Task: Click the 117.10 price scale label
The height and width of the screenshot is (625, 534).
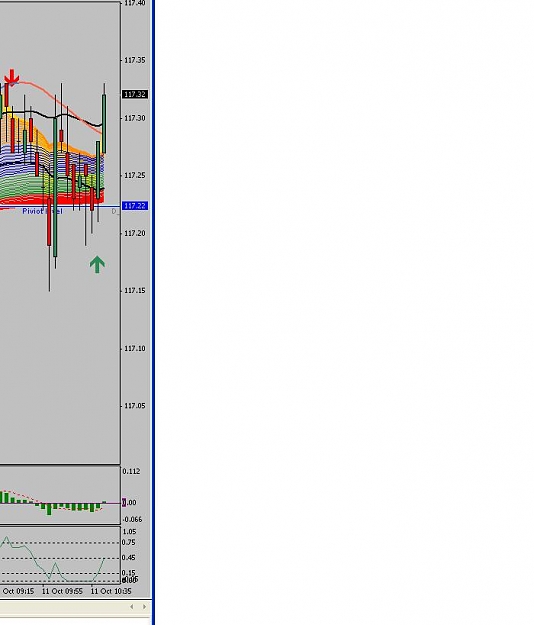Action: pyautogui.click(x=135, y=348)
